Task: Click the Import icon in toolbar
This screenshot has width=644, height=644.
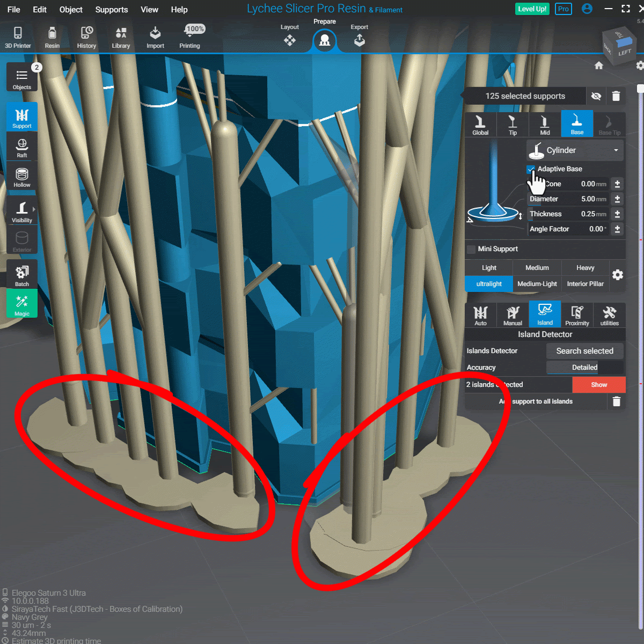Action: (155, 38)
